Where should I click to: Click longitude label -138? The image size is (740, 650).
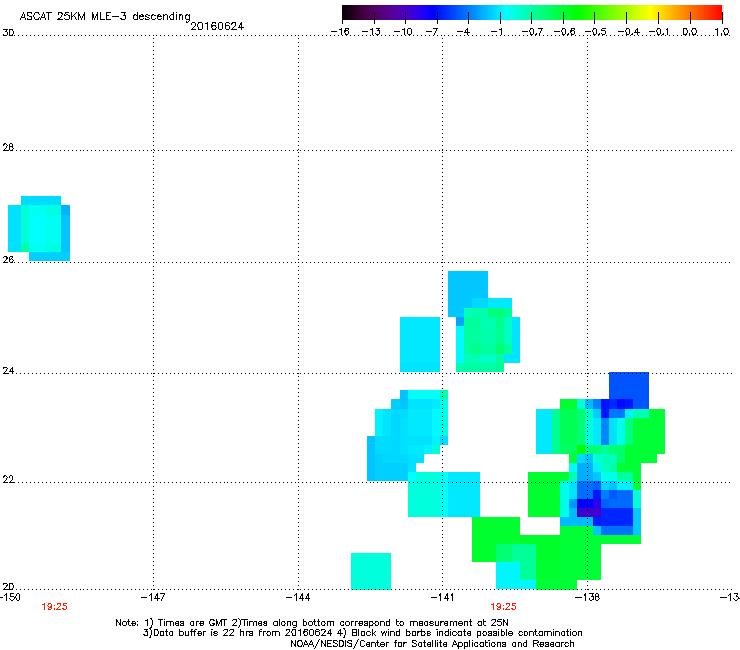(x=588, y=597)
